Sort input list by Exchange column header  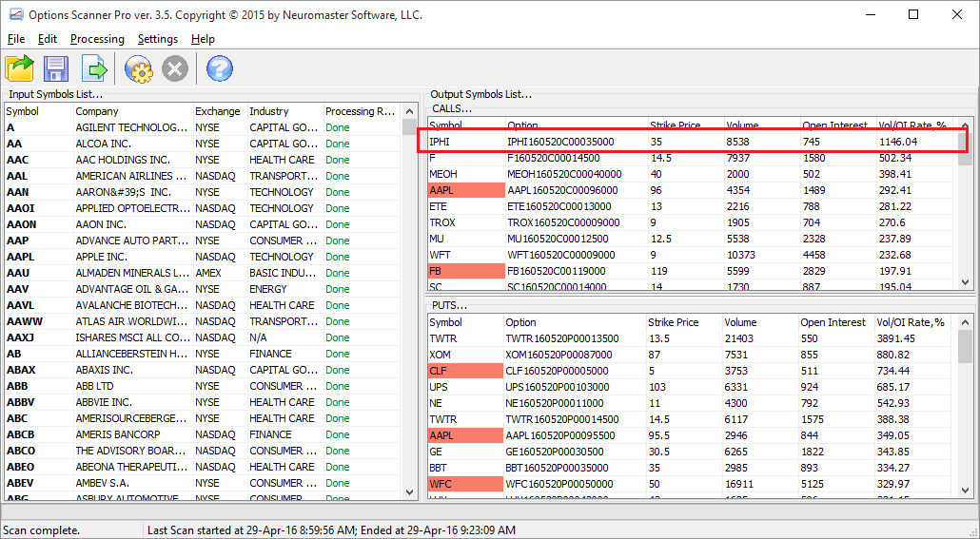tap(220, 111)
